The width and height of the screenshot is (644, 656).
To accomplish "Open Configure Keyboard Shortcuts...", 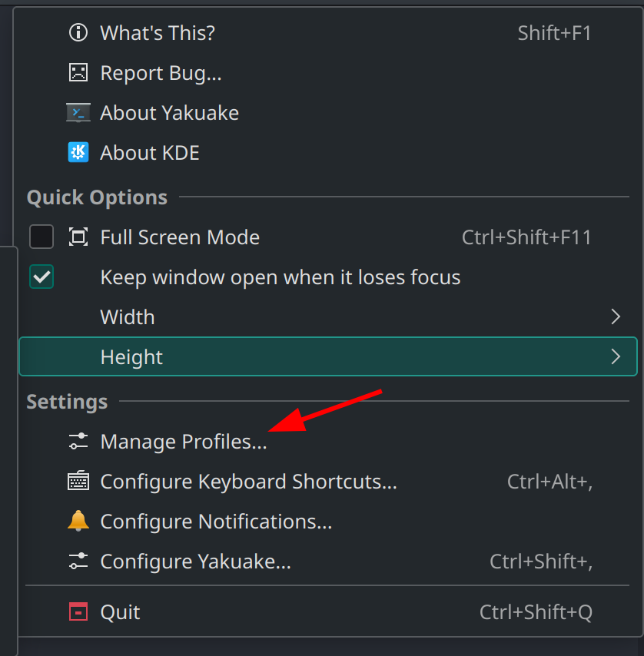I will pyautogui.click(x=328, y=481).
